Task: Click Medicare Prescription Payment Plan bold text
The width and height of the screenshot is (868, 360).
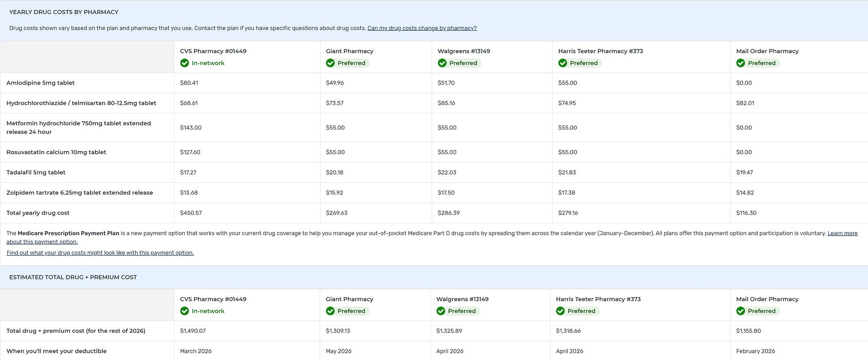Action: 68,233
